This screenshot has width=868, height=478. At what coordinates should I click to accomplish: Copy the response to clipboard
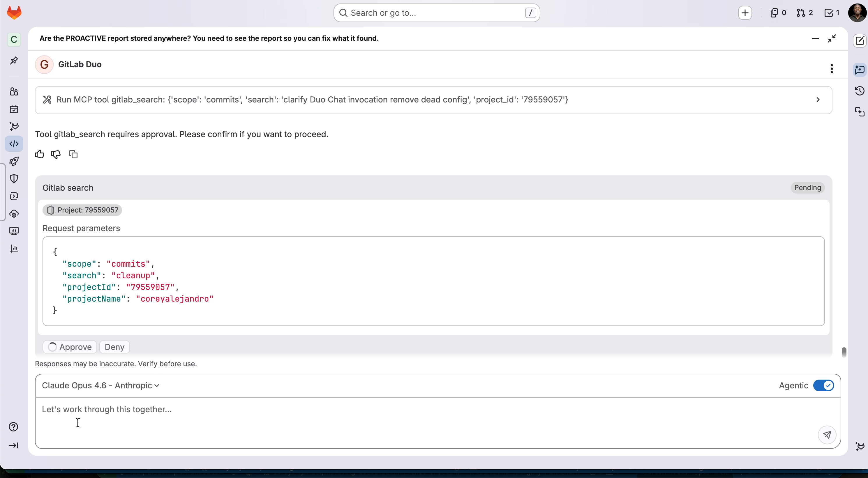point(73,154)
